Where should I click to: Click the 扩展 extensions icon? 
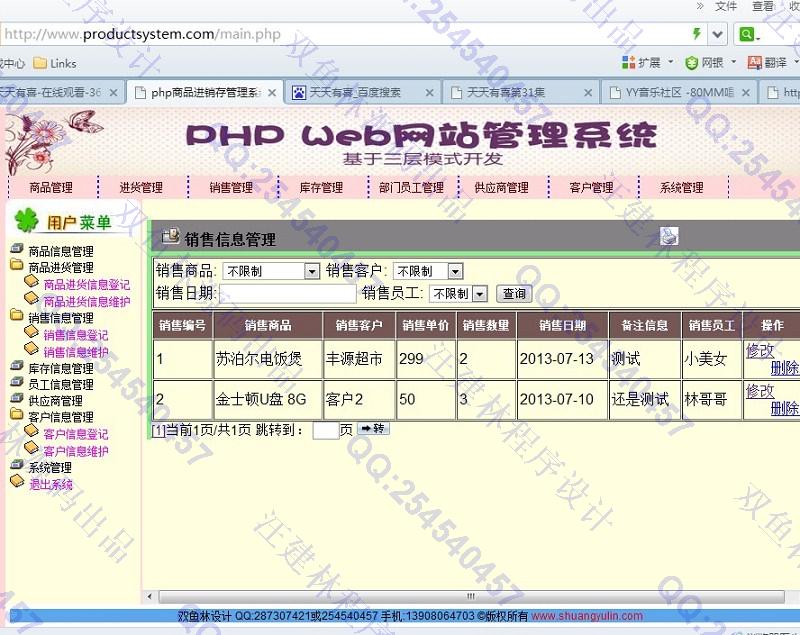pos(628,63)
